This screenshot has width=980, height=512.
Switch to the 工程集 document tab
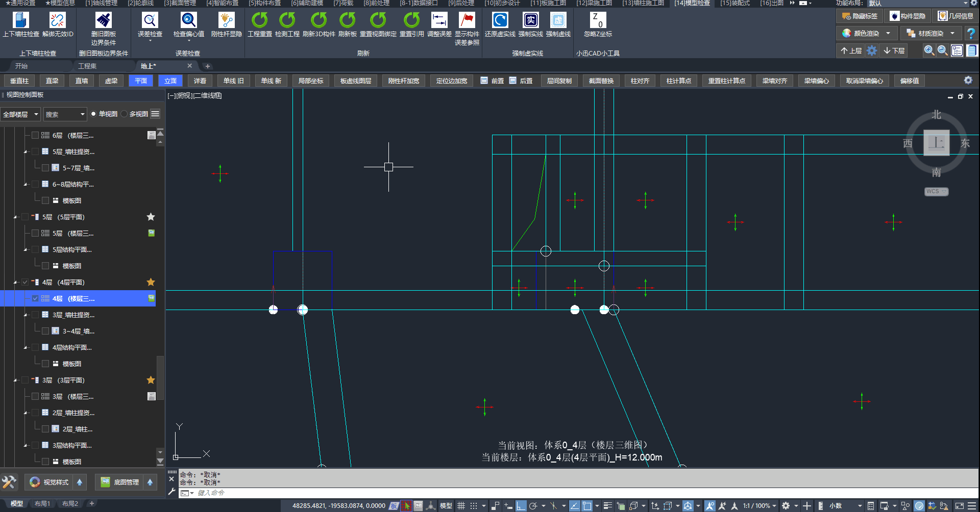pyautogui.click(x=87, y=66)
